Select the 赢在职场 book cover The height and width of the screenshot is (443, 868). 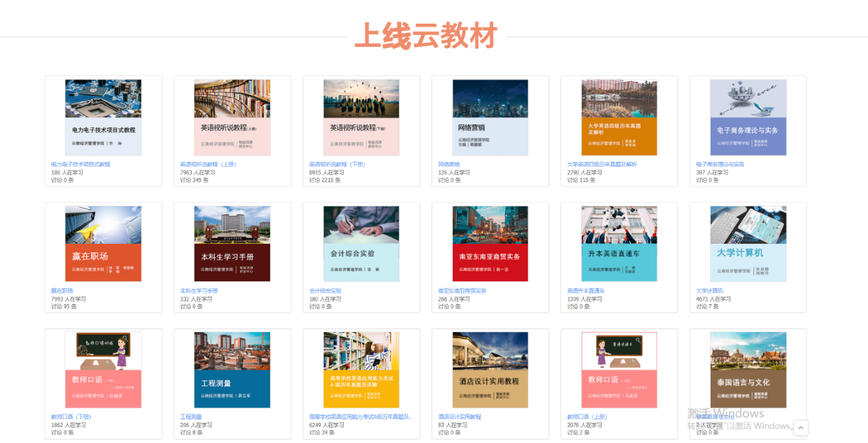pos(103,244)
